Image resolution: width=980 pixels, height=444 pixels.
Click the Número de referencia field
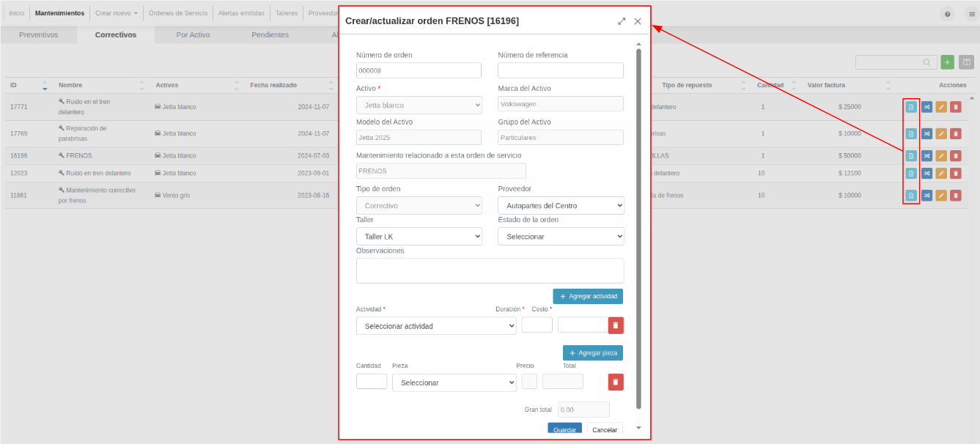(561, 70)
